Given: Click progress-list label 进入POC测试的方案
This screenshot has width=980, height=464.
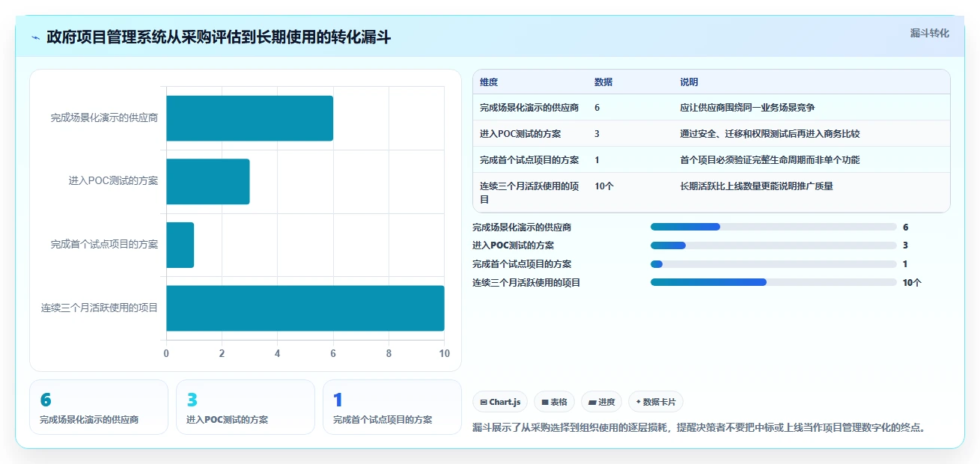Looking at the screenshot, I should coord(513,245).
